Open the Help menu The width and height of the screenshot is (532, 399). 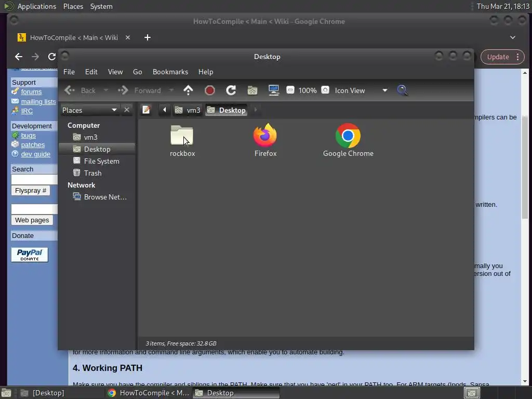(206, 72)
